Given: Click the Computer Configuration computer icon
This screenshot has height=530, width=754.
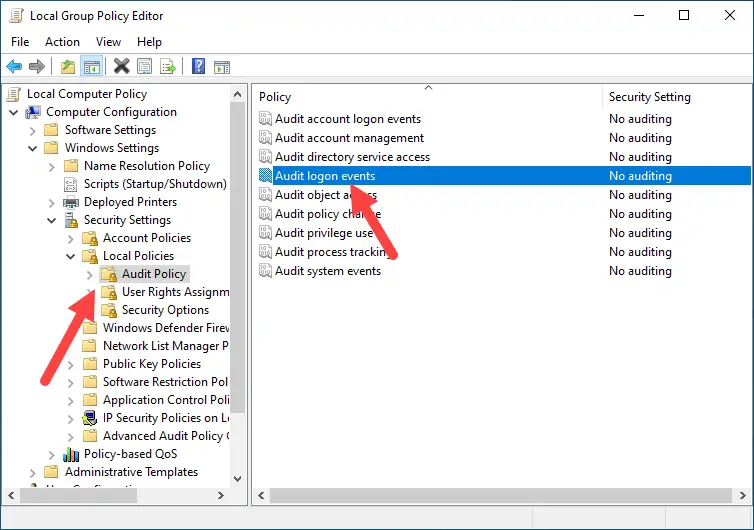Looking at the screenshot, I should 33,113.
